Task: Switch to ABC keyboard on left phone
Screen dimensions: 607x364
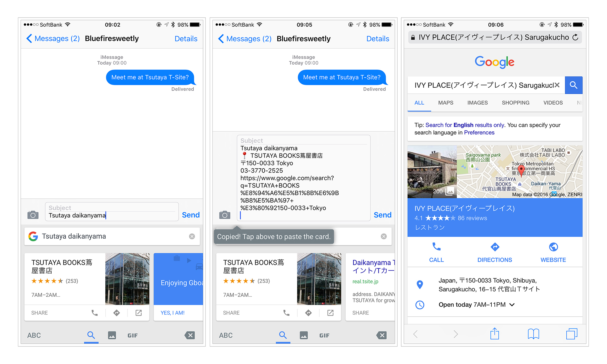Action: (34, 335)
